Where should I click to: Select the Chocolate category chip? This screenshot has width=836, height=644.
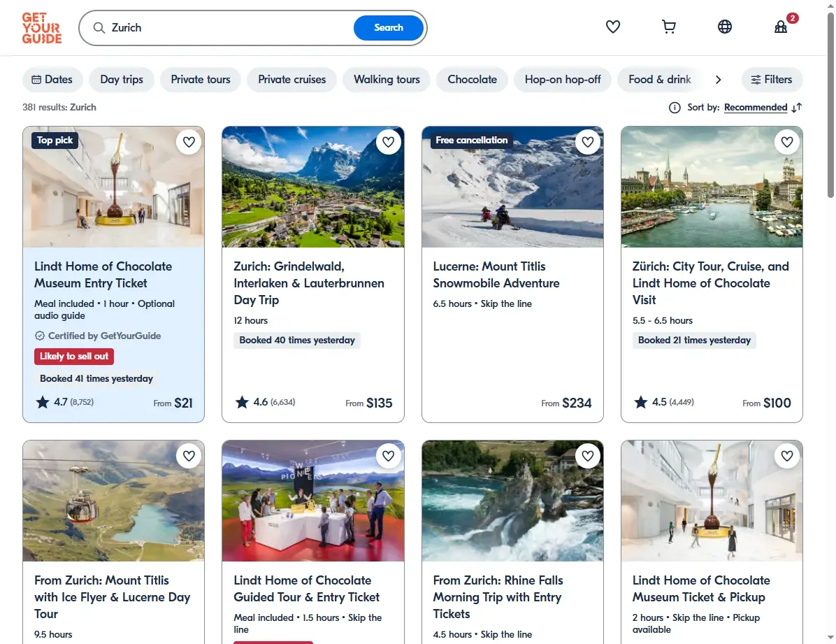click(472, 80)
